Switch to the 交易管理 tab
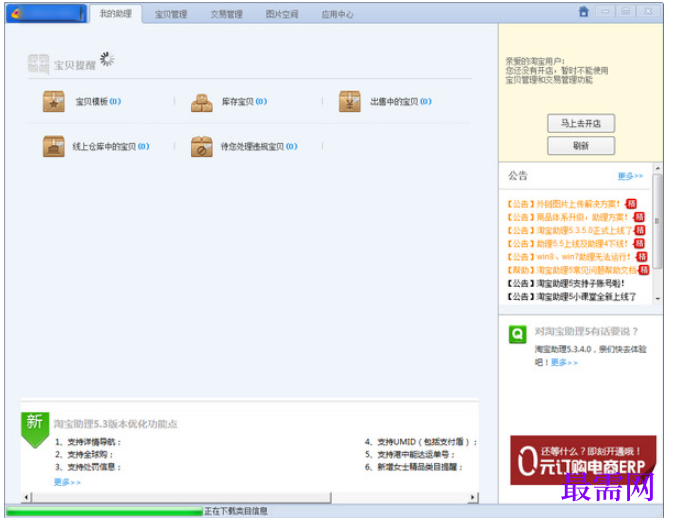The image size is (673, 518). pyautogui.click(x=227, y=14)
